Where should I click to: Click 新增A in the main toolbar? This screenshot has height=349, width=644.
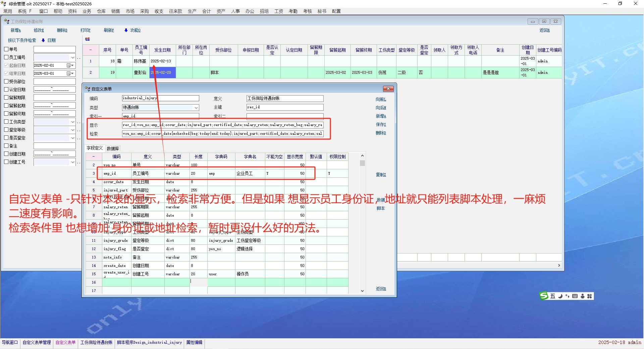tap(15, 30)
